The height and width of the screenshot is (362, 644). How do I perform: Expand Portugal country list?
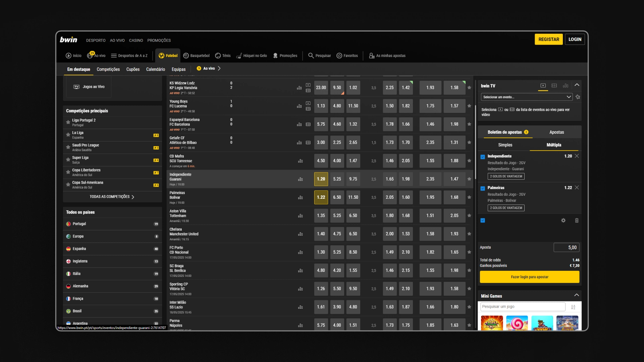click(x=112, y=224)
